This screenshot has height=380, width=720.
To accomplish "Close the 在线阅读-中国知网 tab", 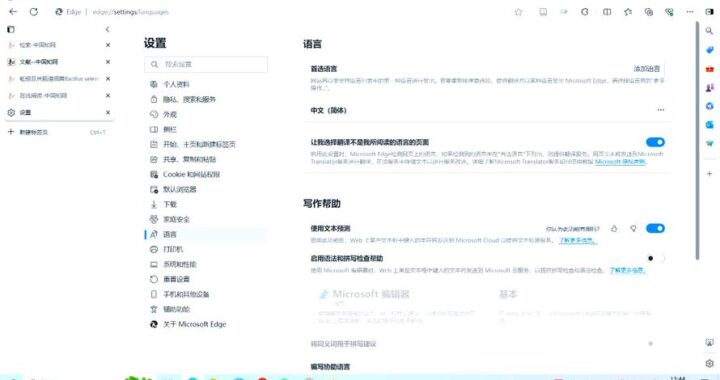I will 108,95.
